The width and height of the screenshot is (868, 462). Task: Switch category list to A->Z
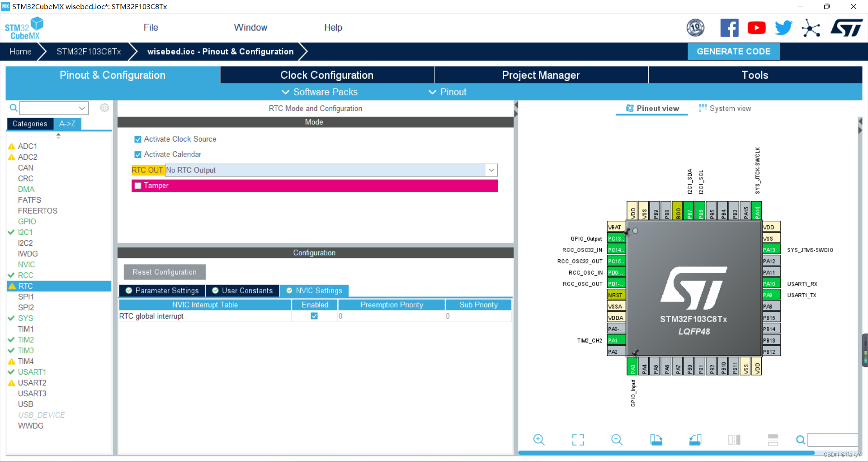[x=67, y=124]
